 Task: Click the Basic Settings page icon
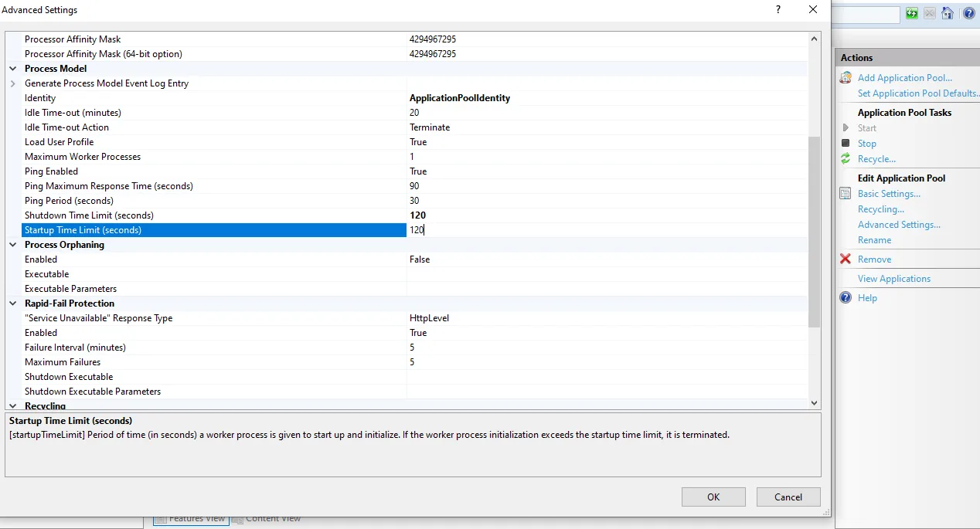[846, 193]
